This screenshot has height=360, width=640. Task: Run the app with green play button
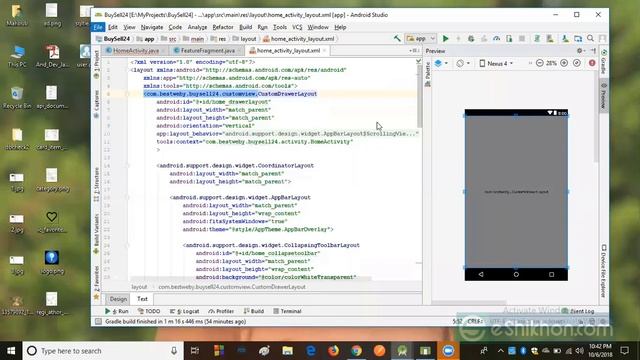tap(446, 39)
